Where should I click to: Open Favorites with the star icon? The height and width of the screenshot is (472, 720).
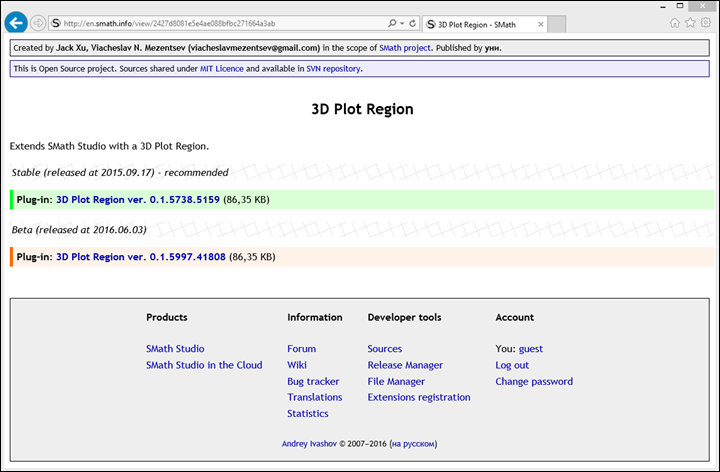tap(690, 22)
